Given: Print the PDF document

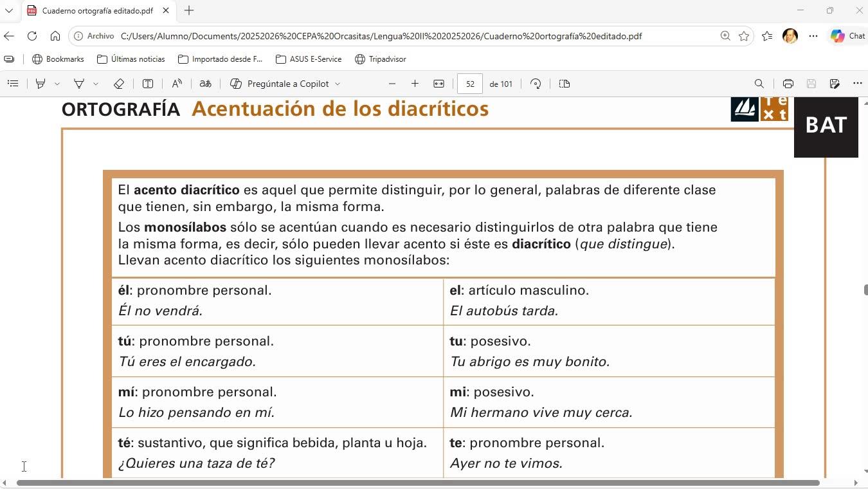Looking at the screenshot, I should click(x=788, y=84).
